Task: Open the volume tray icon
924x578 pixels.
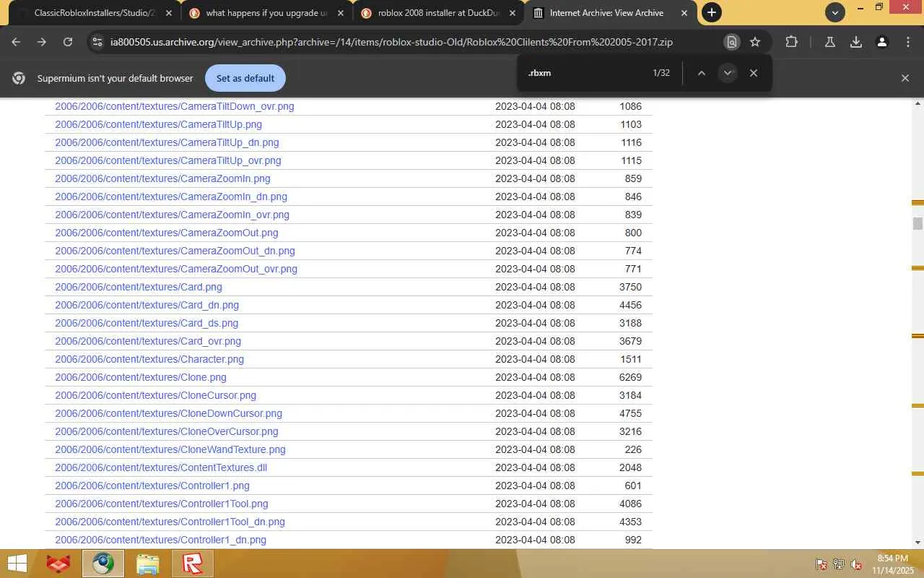Action: tap(856, 564)
